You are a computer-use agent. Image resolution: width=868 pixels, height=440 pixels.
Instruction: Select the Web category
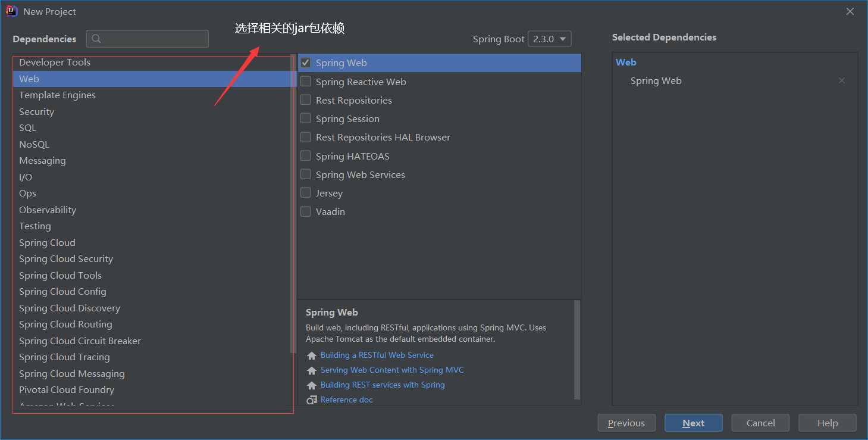point(152,79)
